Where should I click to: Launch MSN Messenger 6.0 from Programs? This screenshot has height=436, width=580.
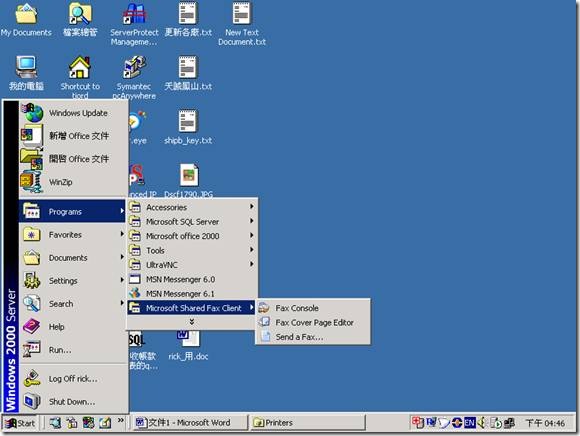click(x=192, y=279)
